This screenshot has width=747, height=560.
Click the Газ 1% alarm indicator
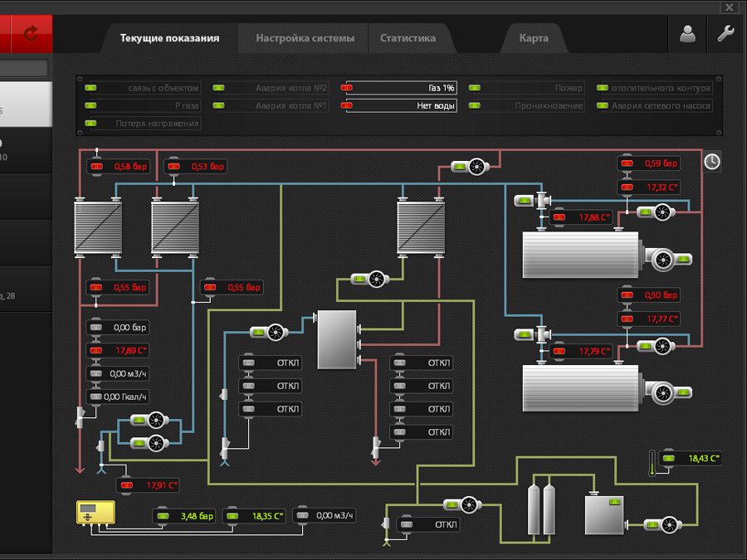click(400, 88)
